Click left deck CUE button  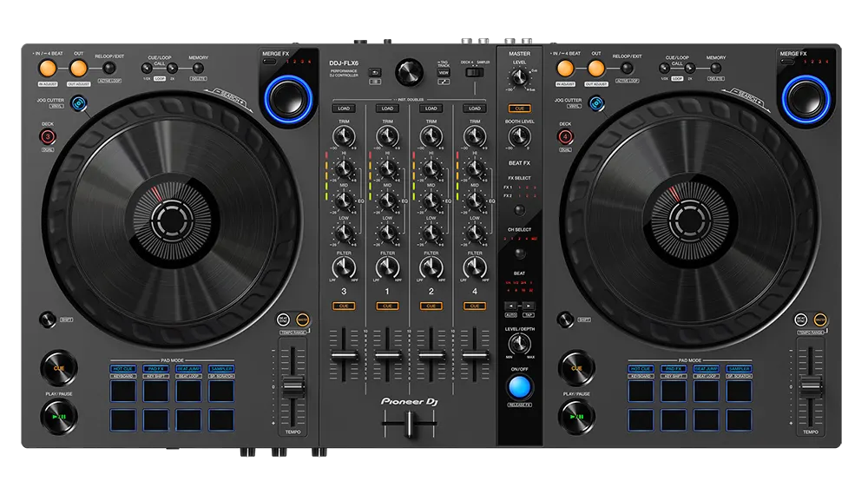pos(59,368)
